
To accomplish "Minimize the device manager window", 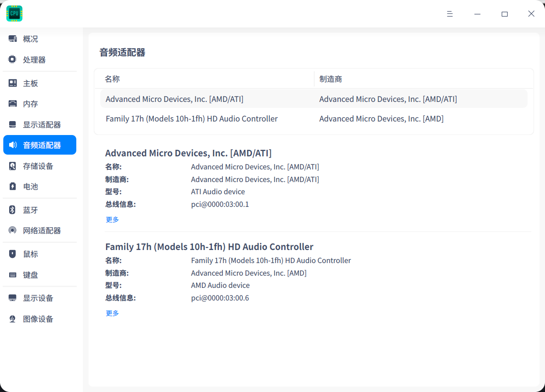I will (x=477, y=14).
